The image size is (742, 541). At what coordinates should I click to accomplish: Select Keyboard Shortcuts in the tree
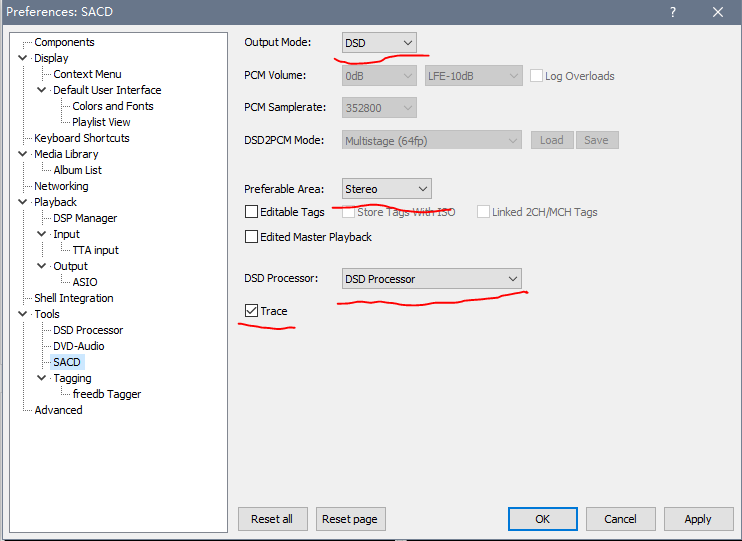pyautogui.click(x=81, y=138)
